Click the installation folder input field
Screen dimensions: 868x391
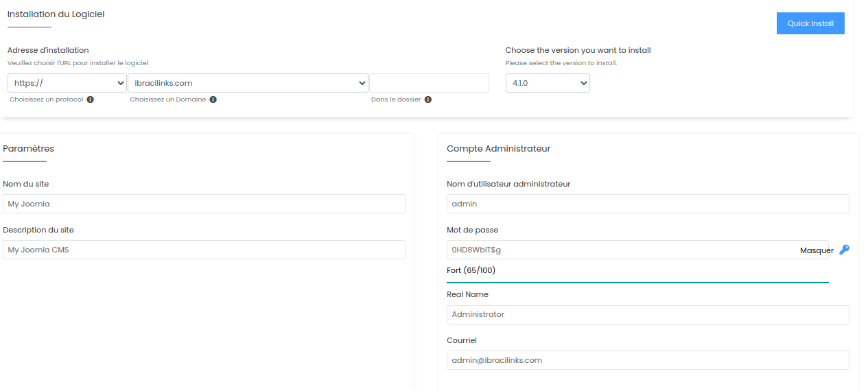pyautogui.click(x=430, y=83)
